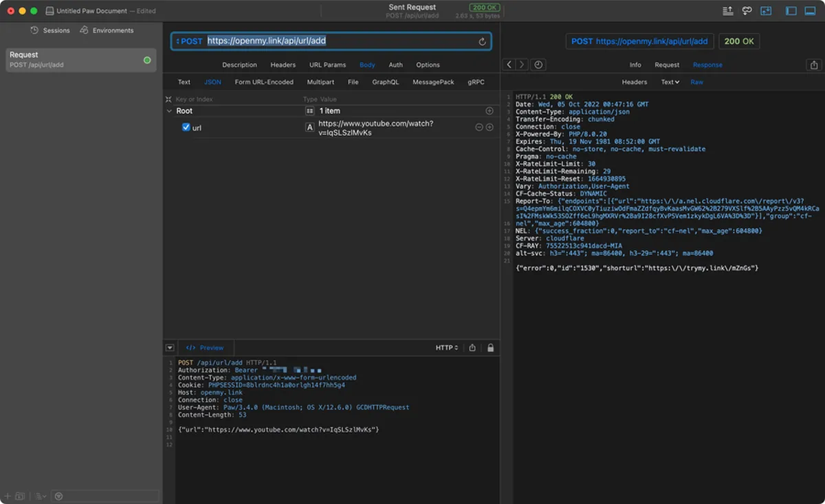Switch to Description tab

[239, 65]
